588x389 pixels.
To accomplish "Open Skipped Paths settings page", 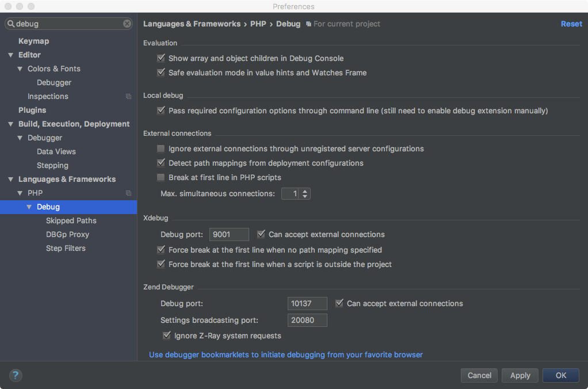I will coord(71,221).
